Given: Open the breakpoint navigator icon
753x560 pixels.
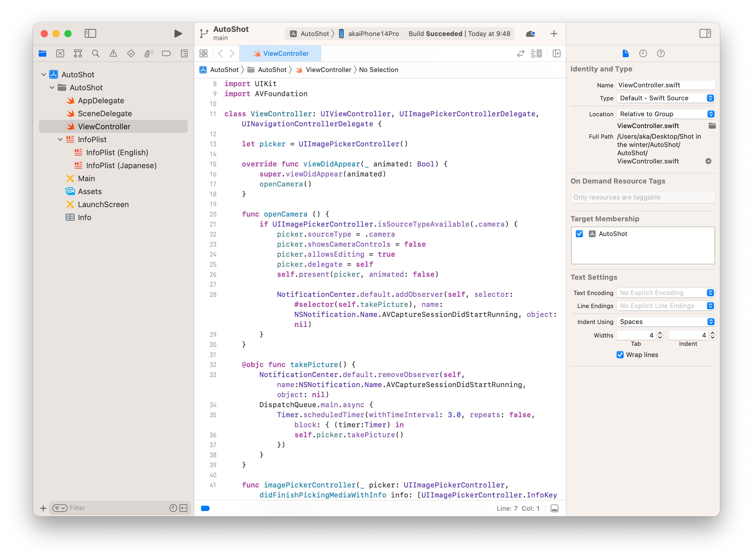Looking at the screenshot, I should tap(166, 53).
